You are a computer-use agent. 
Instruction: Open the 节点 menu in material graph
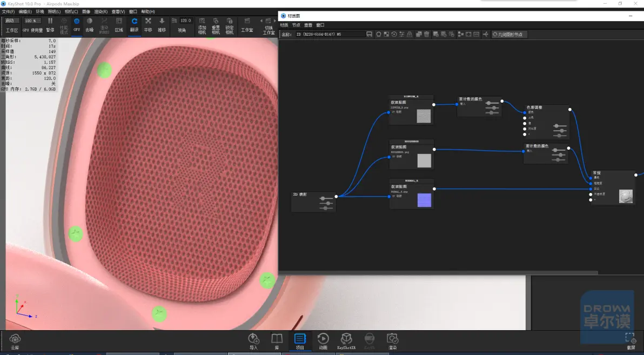tap(296, 25)
